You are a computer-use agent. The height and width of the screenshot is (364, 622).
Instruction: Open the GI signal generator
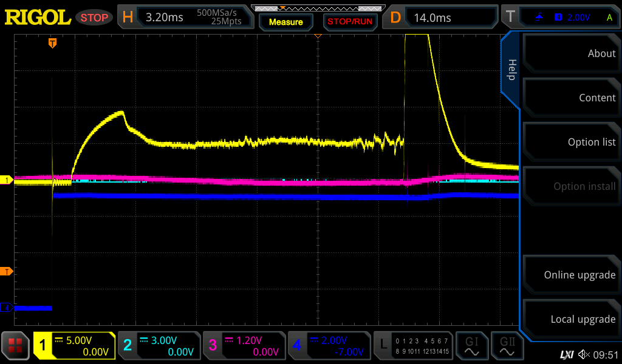click(472, 346)
